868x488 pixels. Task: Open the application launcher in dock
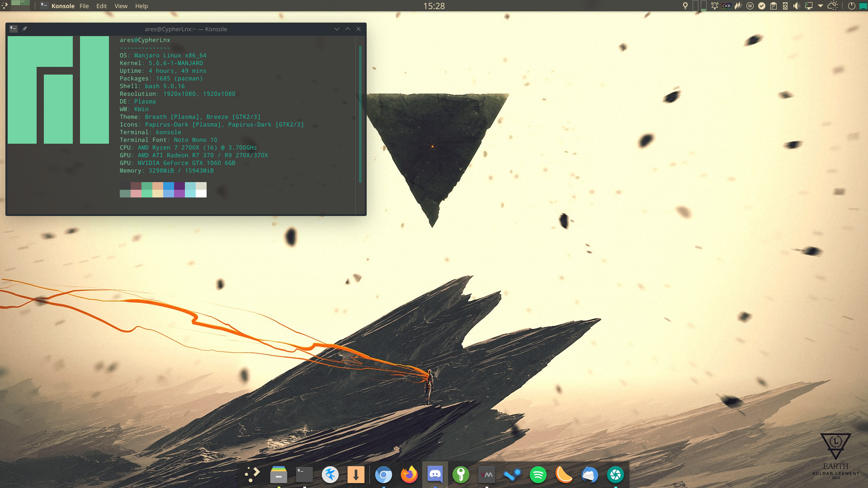(x=252, y=474)
